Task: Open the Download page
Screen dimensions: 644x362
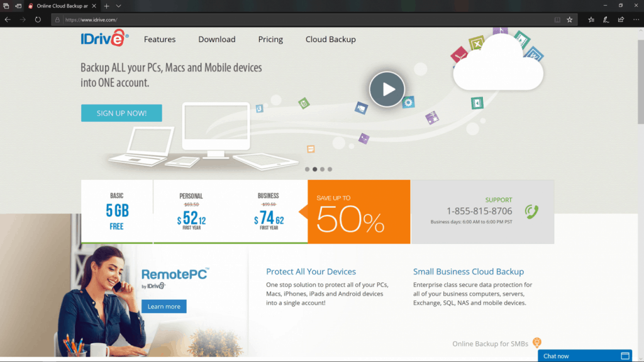Action: (217, 40)
